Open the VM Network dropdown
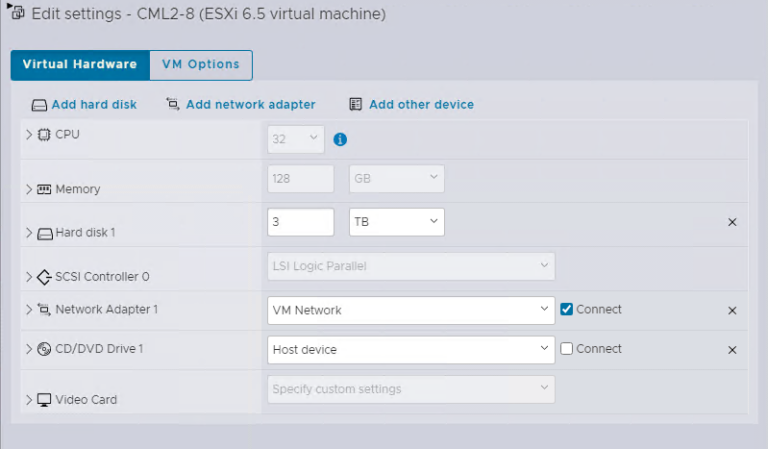This screenshot has width=768, height=449. pos(410,310)
